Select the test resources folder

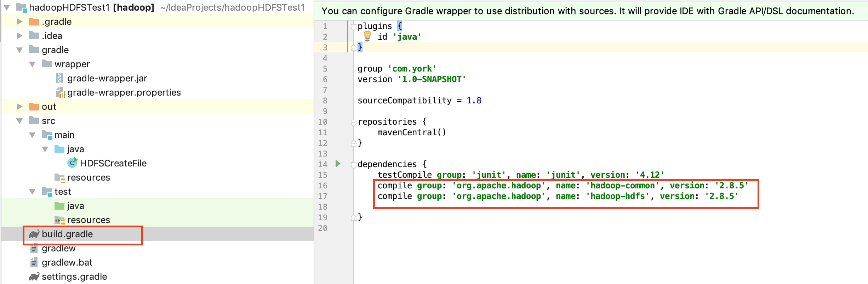tap(88, 220)
